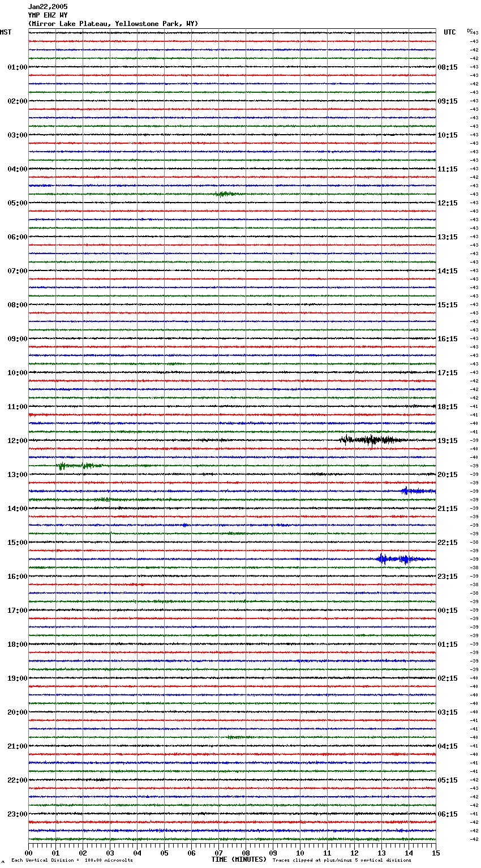Click the 22:15 UTC time label
Image resolution: width=481 pixels, height=868 pixels.
(x=448, y=543)
